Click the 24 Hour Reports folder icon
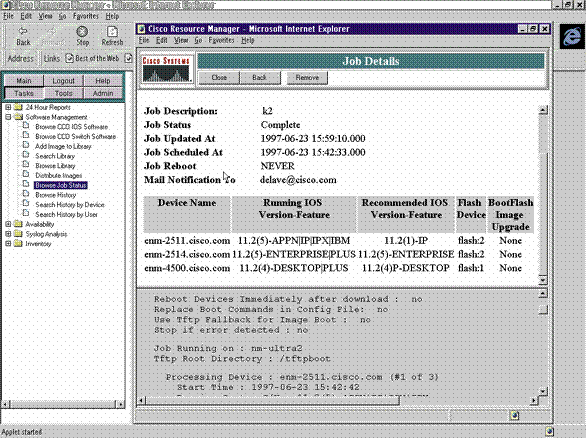586x438 pixels. point(18,107)
